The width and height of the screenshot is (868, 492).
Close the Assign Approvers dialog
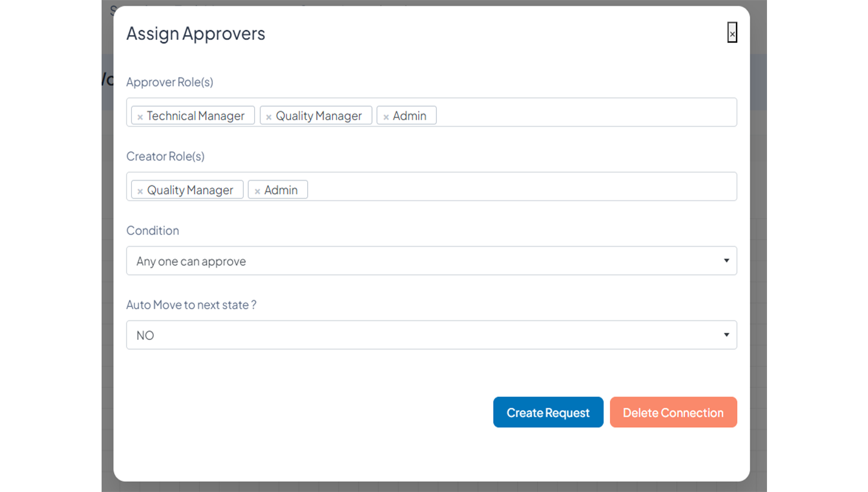(732, 33)
